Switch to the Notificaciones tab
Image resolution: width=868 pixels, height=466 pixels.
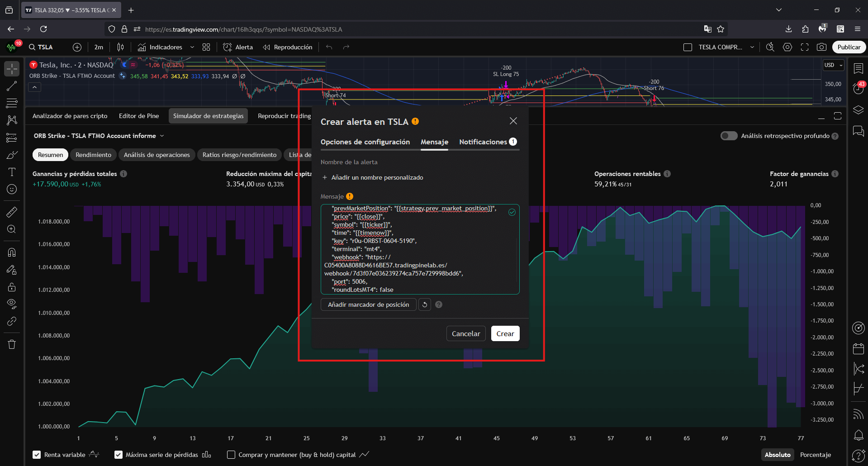[x=483, y=142]
